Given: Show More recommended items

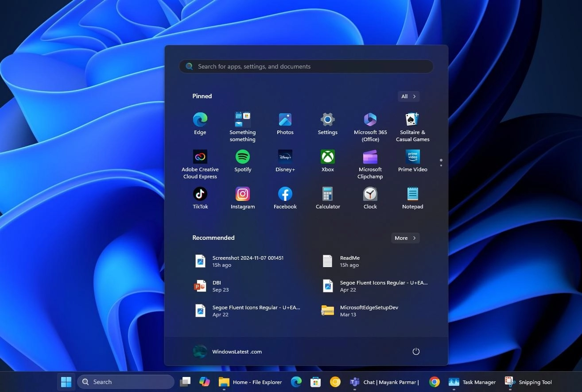Looking at the screenshot, I should pyautogui.click(x=404, y=238).
